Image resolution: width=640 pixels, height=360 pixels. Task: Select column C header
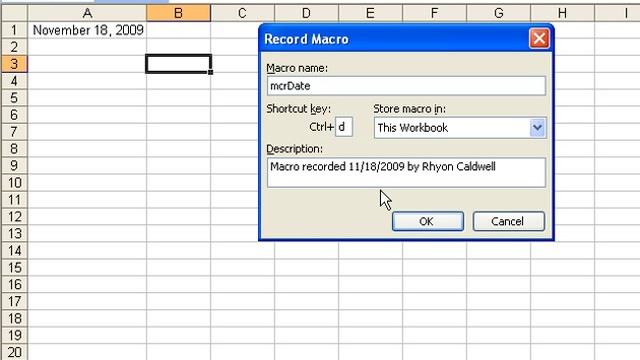[242, 13]
